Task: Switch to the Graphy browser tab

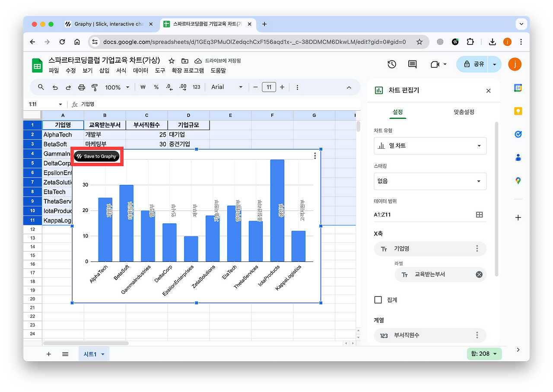Action: pyautogui.click(x=109, y=24)
